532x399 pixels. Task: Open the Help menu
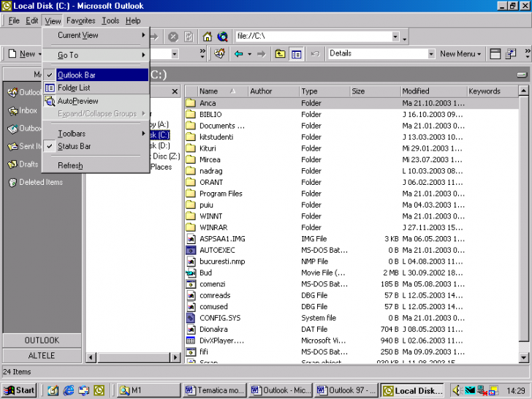coord(133,20)
